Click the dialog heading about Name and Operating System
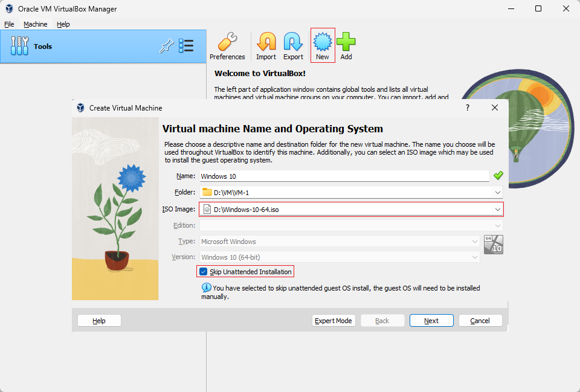 pos(272,129)
